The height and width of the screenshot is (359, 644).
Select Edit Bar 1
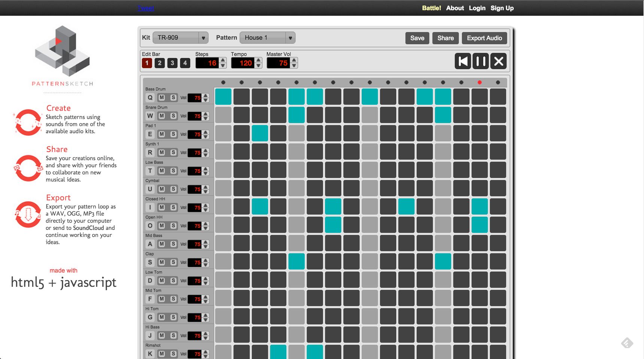click(x=147, y=63)
